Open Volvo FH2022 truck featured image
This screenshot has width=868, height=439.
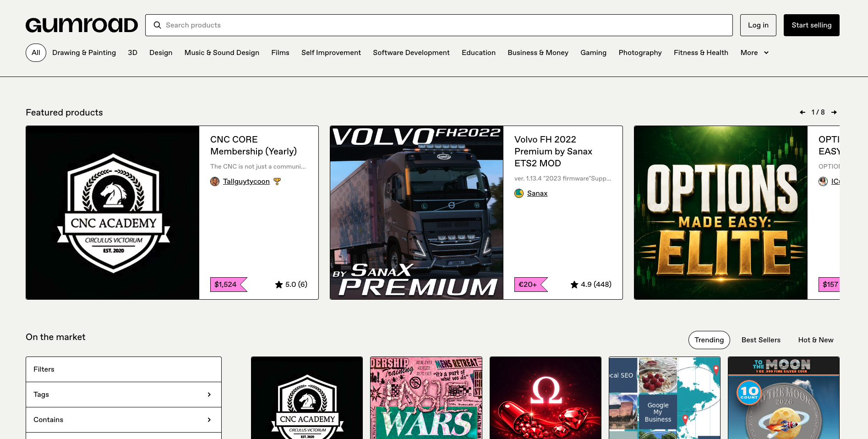pos(417,213)
